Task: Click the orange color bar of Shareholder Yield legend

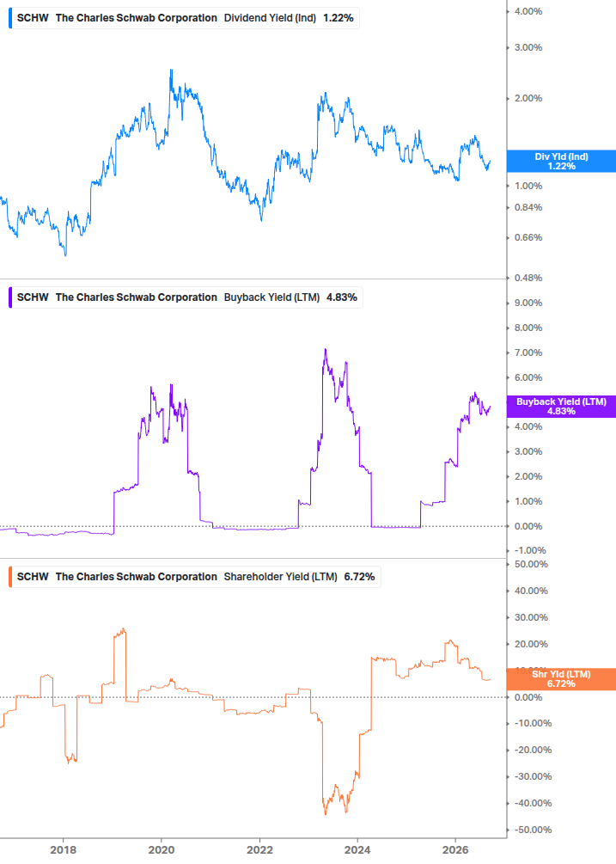Action: [x=10, y=577]
